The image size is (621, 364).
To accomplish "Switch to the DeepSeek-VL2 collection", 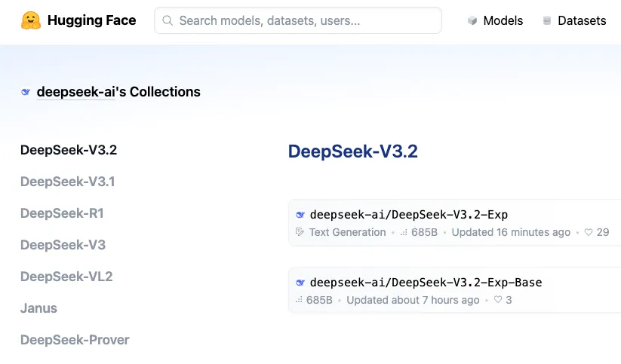I will click(x=66, y=277).
